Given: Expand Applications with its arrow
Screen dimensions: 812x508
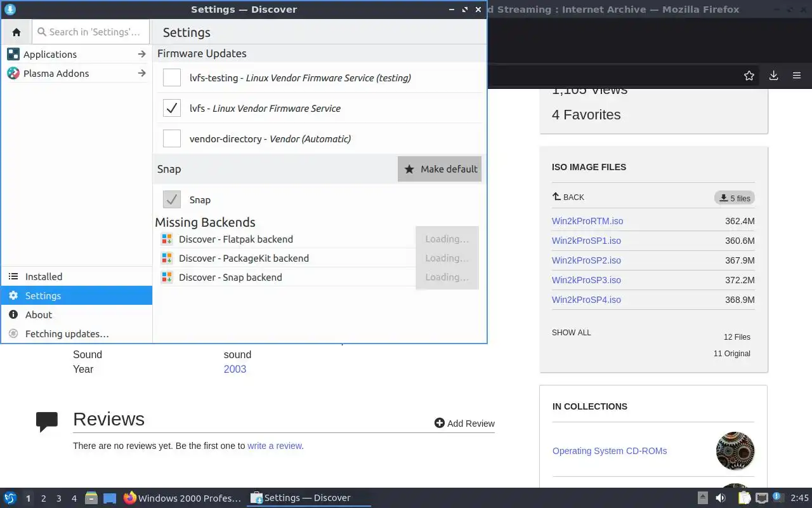Looking at the screenshot, I should (x=141, y=54).
